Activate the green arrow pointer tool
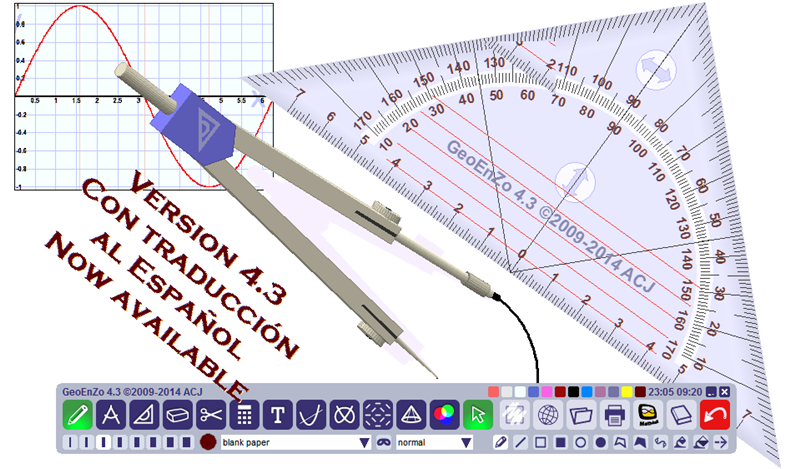 coord(478,414)
